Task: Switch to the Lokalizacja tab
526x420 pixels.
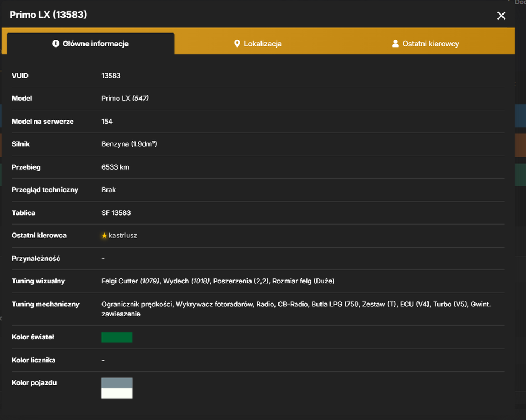Action: tap(258, 44)
